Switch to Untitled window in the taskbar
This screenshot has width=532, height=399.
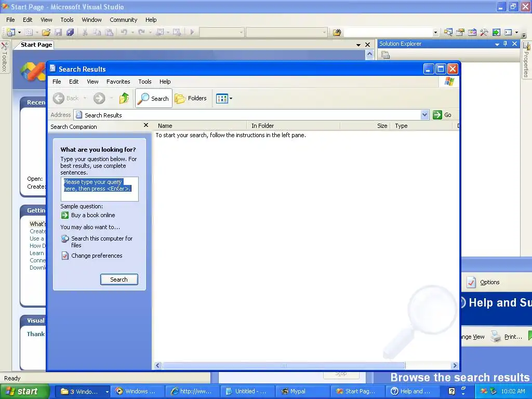247,391
